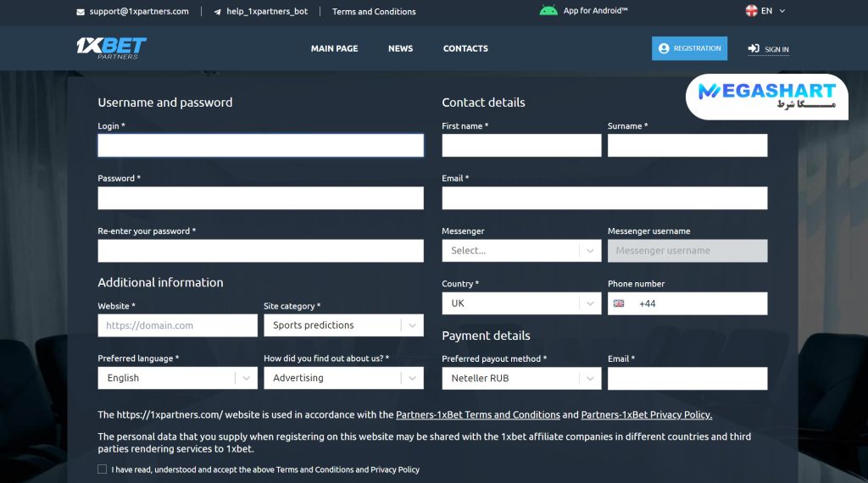Click the blue REGISTRATION button
868x483 pixels.
coord(689,48)
